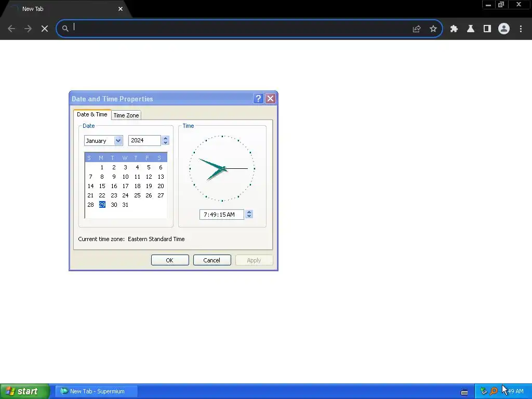Click the year field showing 2024
This screenshot has width=532, height=399.
point(144,140)
